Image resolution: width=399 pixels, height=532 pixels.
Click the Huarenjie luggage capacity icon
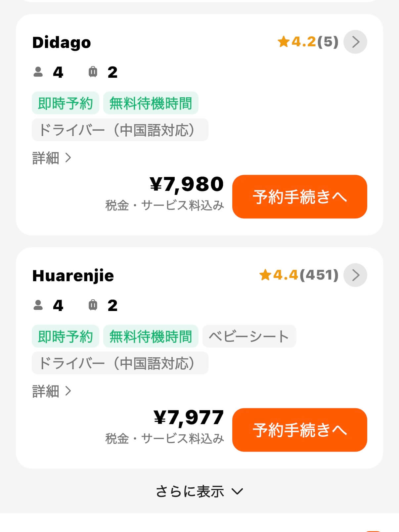[93, 305]
